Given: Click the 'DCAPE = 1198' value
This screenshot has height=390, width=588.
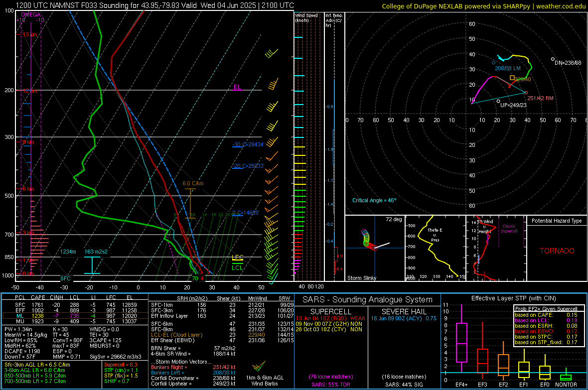Looking at the screenshot, I should tap(22, 351).
